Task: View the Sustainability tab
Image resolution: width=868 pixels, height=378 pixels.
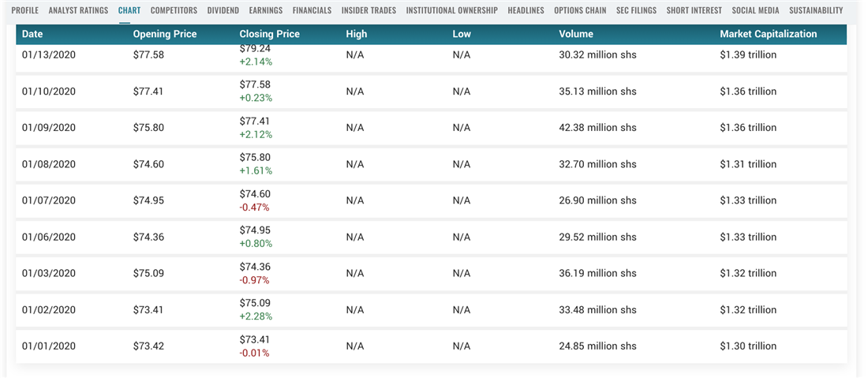Action: pos(816,10)
